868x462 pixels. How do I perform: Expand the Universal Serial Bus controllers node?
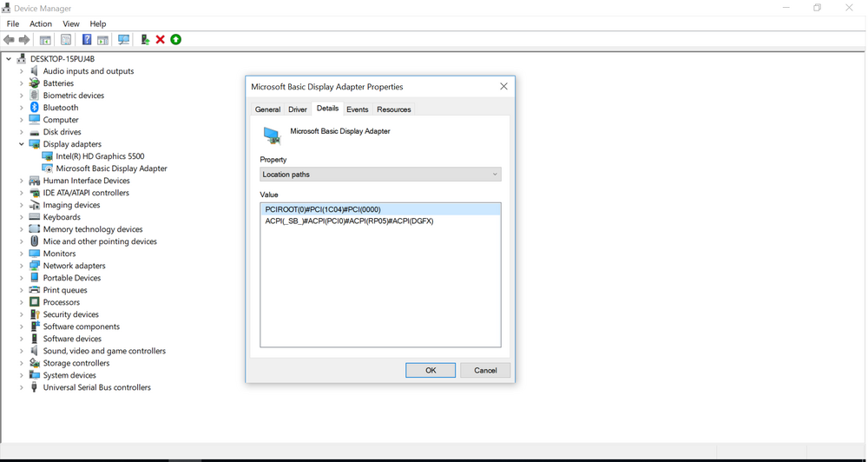pos(22,387)
